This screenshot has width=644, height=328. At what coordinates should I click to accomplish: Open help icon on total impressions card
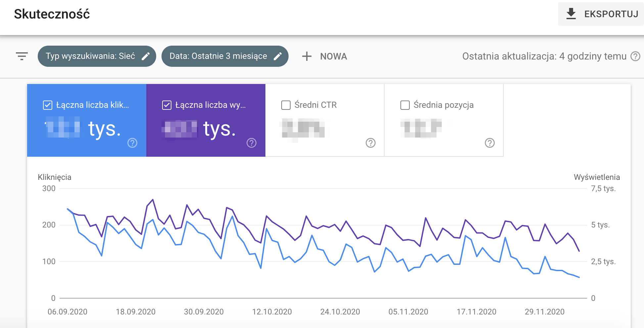[x=252, y=143]
